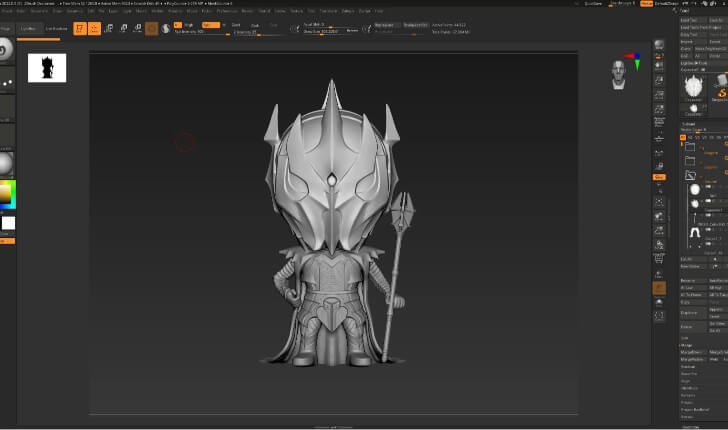Click the LightBox button
Viewport: 728px width, 430px height.
(x=28, y=29)
